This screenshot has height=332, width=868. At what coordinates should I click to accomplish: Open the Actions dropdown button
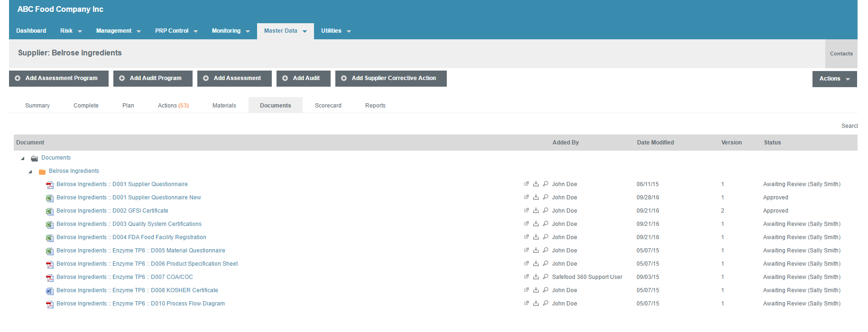click(834, 79)
